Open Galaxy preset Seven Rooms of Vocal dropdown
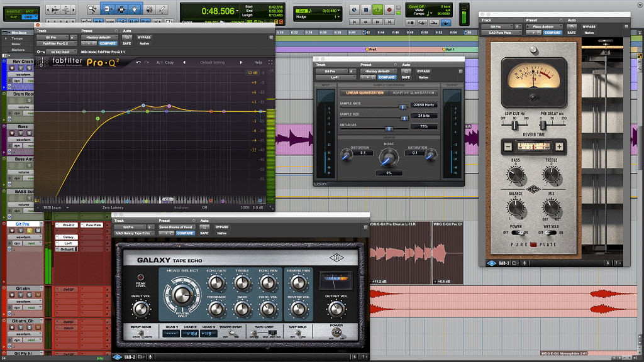Image resolution: width=644 pixels, height=362 pixels. (176, 227)
